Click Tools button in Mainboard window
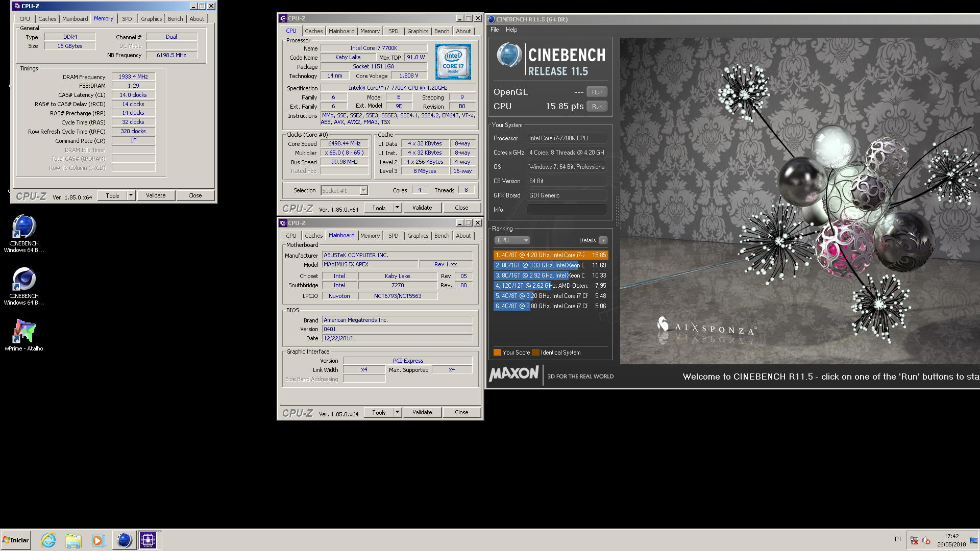Screen dimensions: 980x551 [x=379, y=412]
